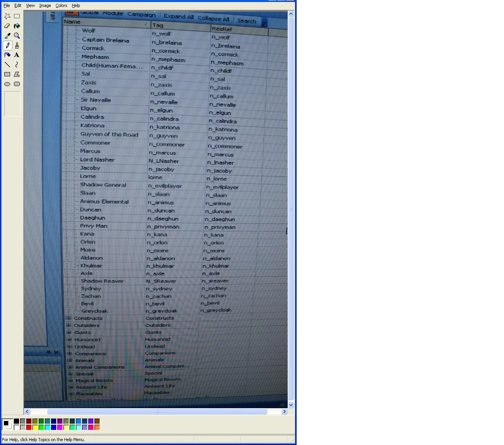504x445 pixels.
Task: Open the Help menu
Action: (x=76, y=5)
